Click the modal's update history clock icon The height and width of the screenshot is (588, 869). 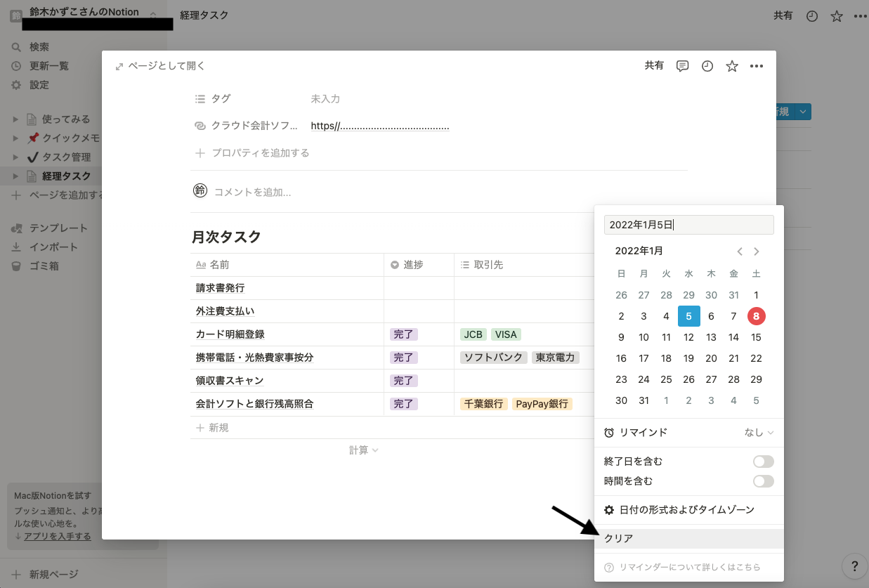707,66
